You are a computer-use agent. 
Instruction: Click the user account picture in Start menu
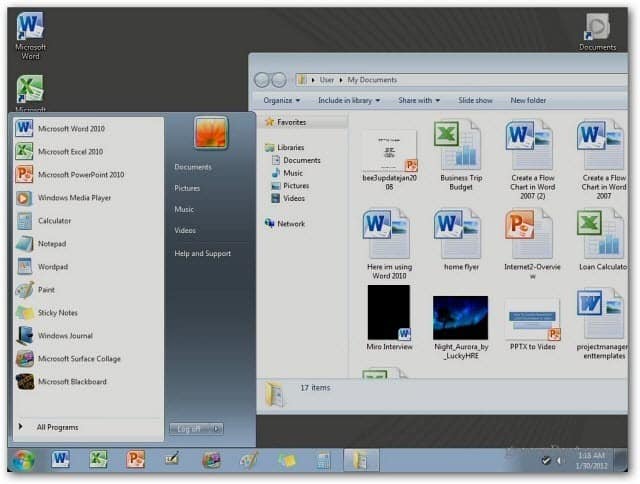pyautogui.click(x=211, y=133)
